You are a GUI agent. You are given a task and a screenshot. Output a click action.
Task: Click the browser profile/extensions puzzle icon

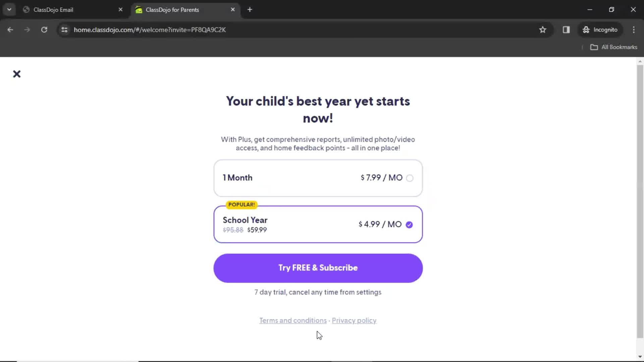tap(566, 29)
